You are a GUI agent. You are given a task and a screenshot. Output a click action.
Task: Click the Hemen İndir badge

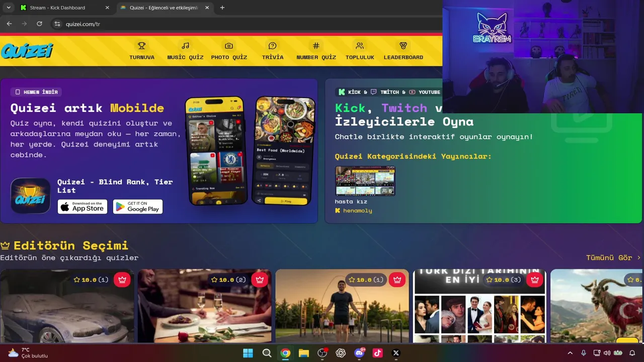36,92
